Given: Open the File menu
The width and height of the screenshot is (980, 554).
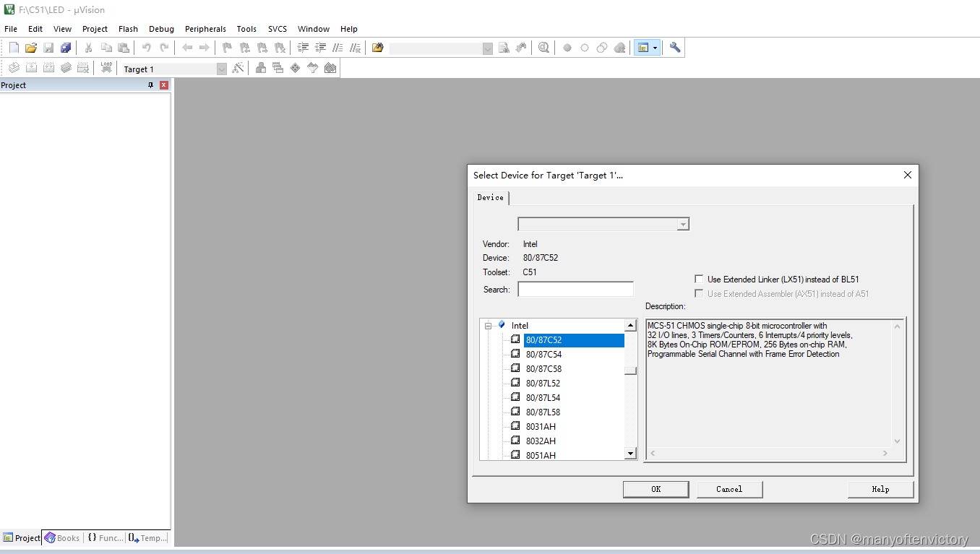Looking at the screenshot, I should [x=11, y=29].
